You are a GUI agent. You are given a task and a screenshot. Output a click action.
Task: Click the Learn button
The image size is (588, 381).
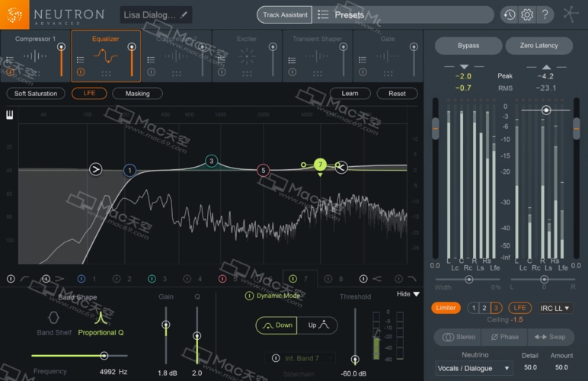click(350, 94)
